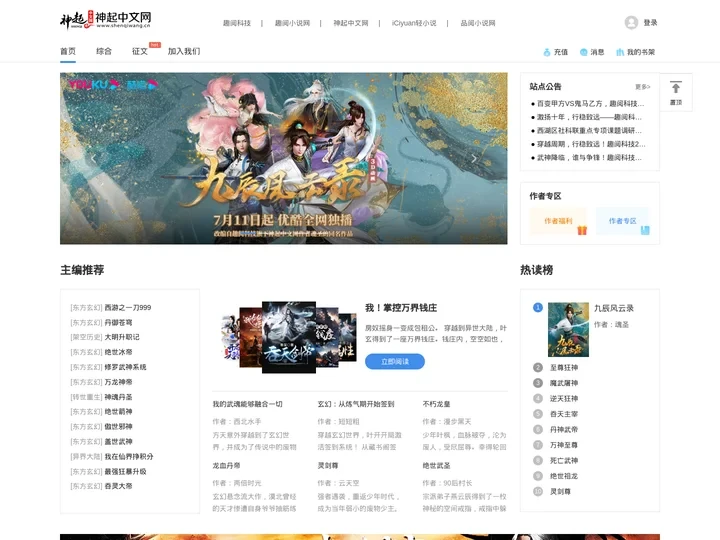Click 九辰风云录 cover in 热读榜
The image size is (720, 540).
[x=568, y=329]
